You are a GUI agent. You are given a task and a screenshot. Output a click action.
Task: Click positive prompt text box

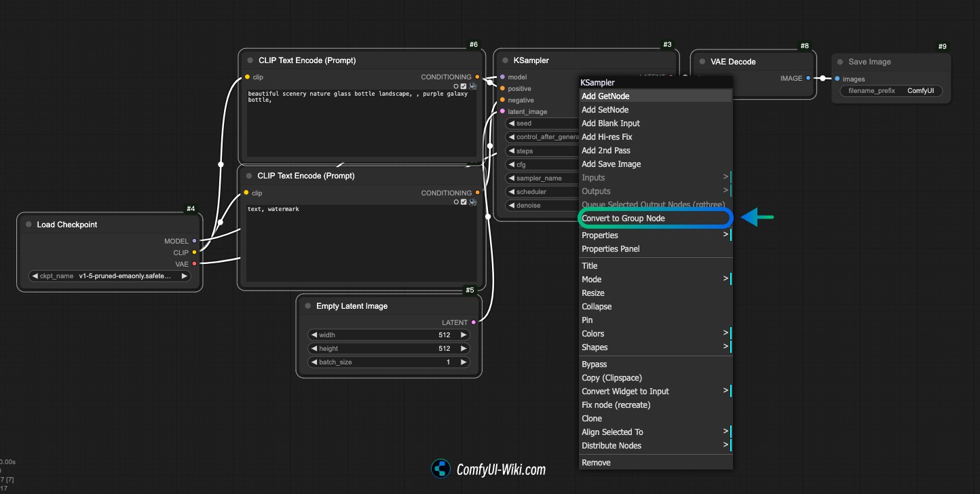pos(361,123)
